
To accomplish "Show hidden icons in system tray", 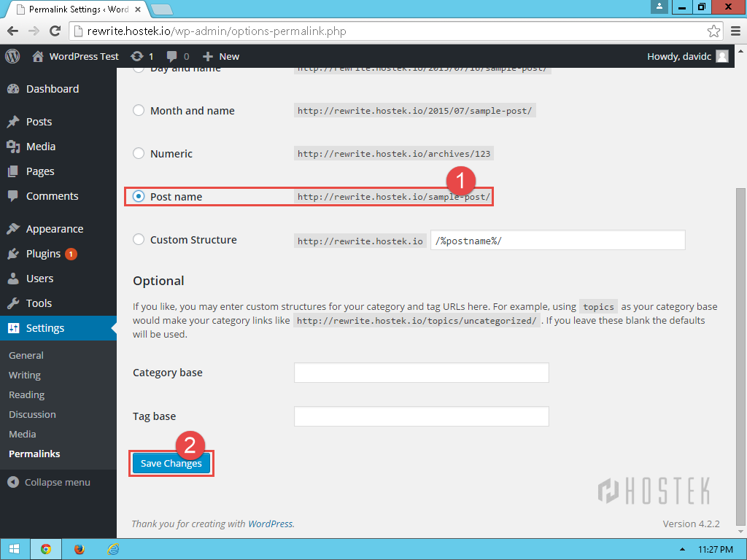I will point(682,549).
